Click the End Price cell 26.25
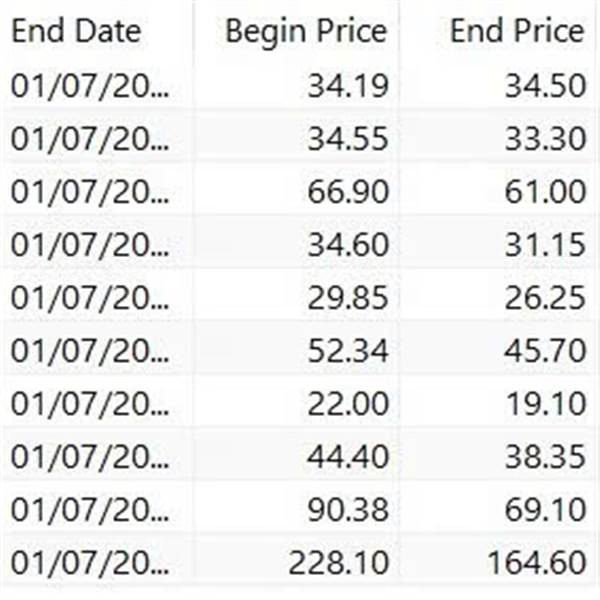Image resolution: width=600 pixels, height=600 pixels. click(545, 298)
